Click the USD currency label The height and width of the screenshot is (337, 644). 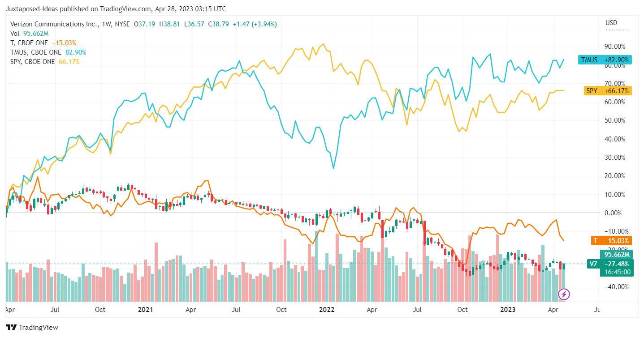(x=611, y=23)
